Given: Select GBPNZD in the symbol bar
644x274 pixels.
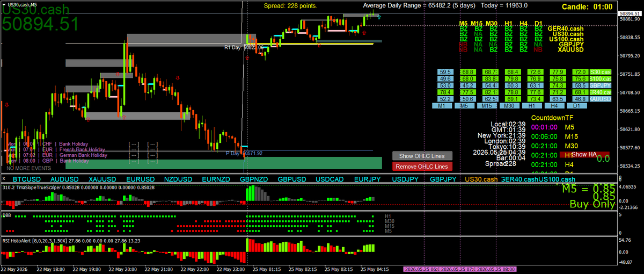Looking at the screenshot, I should coord(254,179).
